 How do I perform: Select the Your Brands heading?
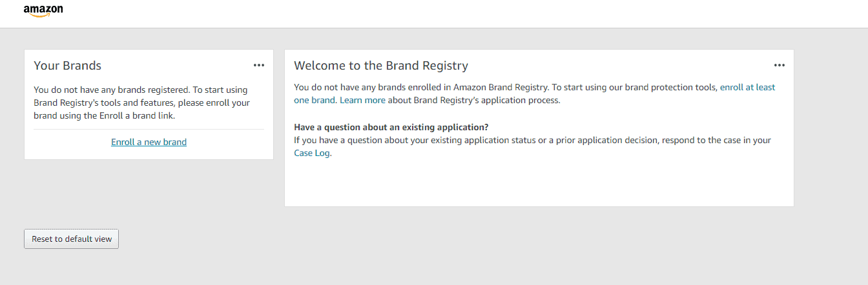(x=68, y=65)
